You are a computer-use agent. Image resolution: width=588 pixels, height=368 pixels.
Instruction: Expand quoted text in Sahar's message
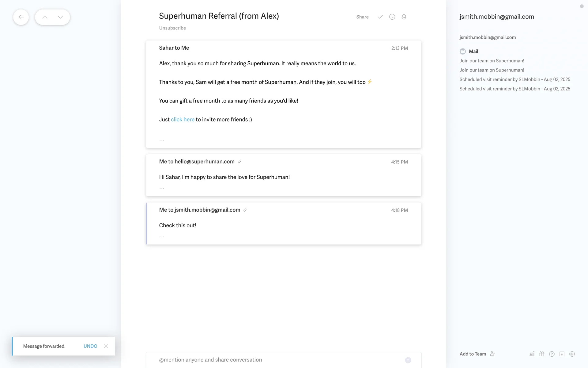coord(162,140)
